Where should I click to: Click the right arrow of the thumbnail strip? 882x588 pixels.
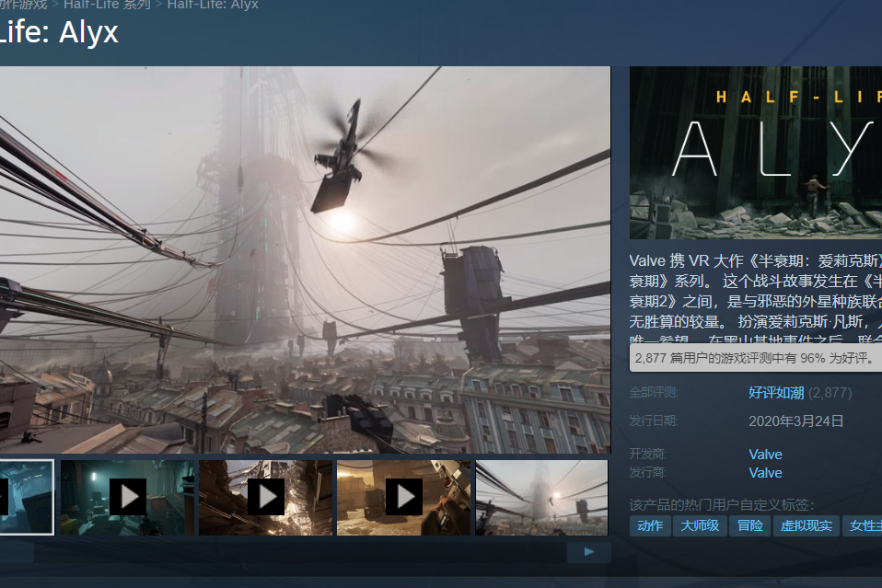click(x=589, y=552)
